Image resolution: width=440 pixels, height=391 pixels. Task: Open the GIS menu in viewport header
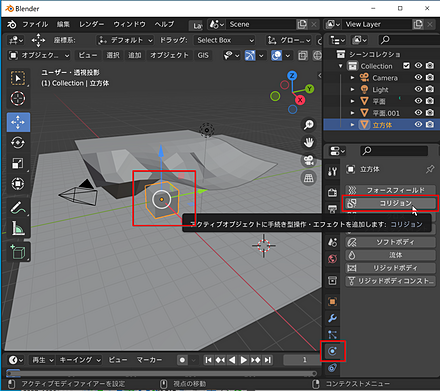pos(203,55)
